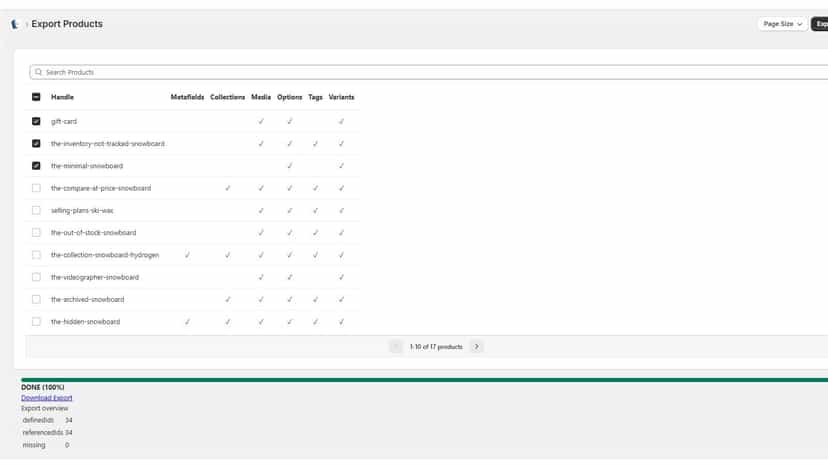828x466 pixels.
Task: Click the Metafields column header
Action: [187, 97]
